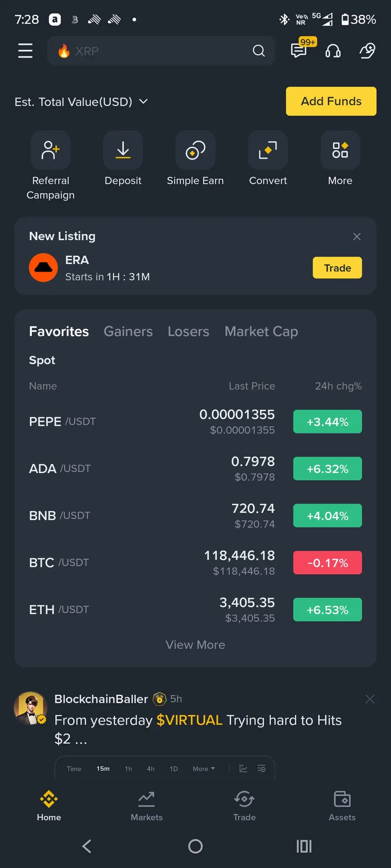The image size is (391, 868).
Task: Switch to the Market Cap tab
Action: (x=261, y=331)
